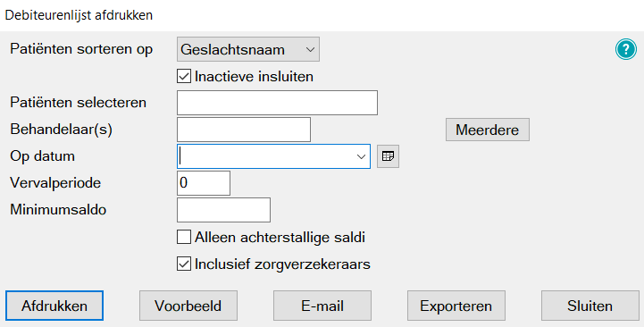The height and width of the screenshot is (327, 644).
Task: Uncheck Inclusief zorgverzekeraars option
Action: point(184,264)
